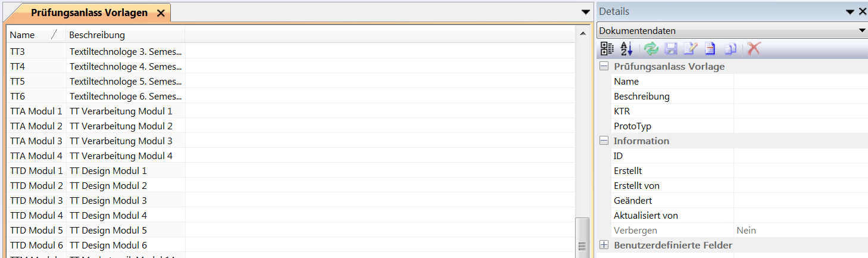Collapse the Prüfungsanlass Vorlage section
Image resolution: width=868 pixels, height=258 pixels.
(604, 67)
